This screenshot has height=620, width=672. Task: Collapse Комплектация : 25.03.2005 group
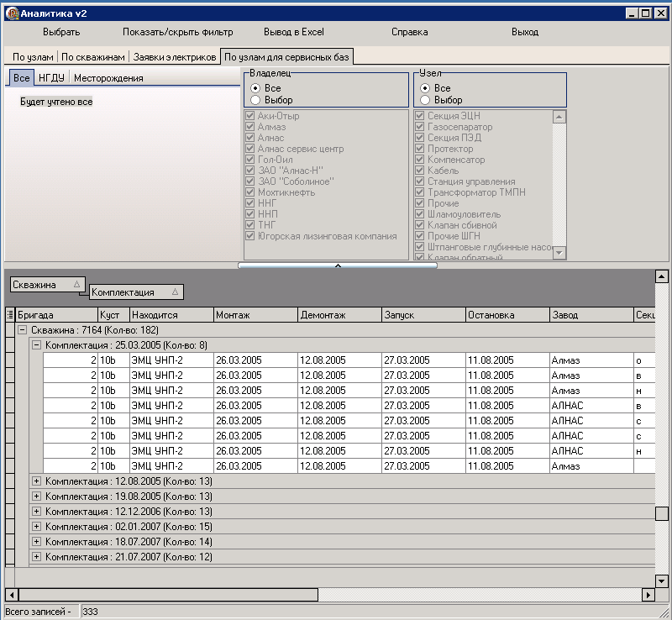pos(36,345)
